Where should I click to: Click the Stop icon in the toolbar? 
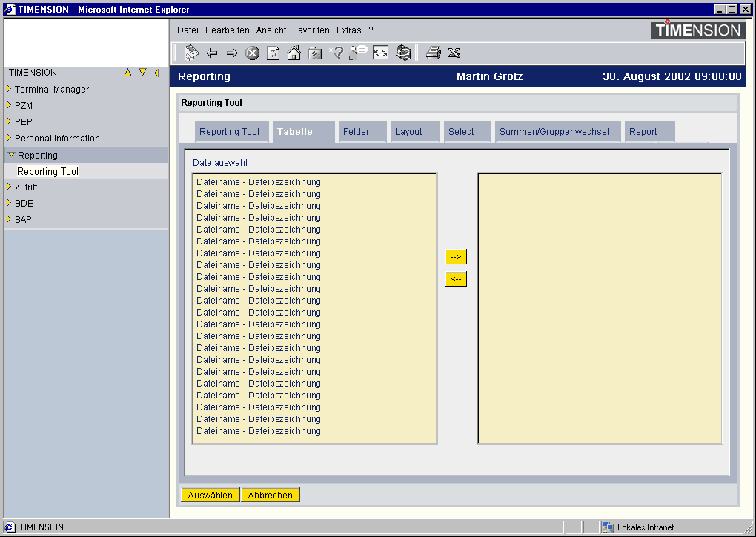tap(253, 53)
